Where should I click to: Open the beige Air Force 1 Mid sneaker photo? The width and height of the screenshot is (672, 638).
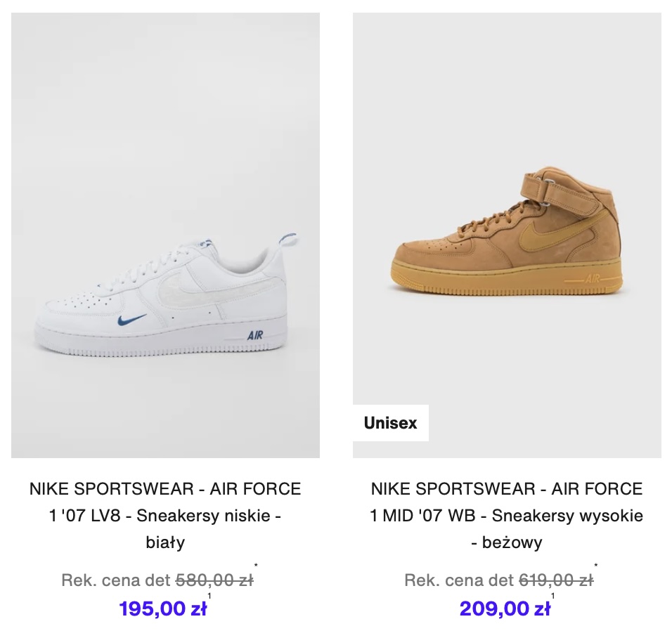coord(507,235)
